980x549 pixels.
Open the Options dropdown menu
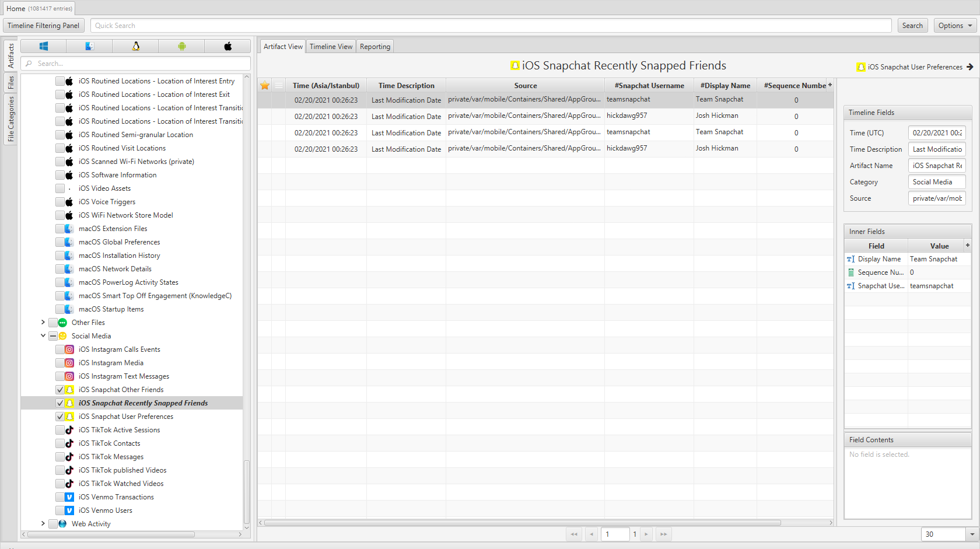coord(956,26)
